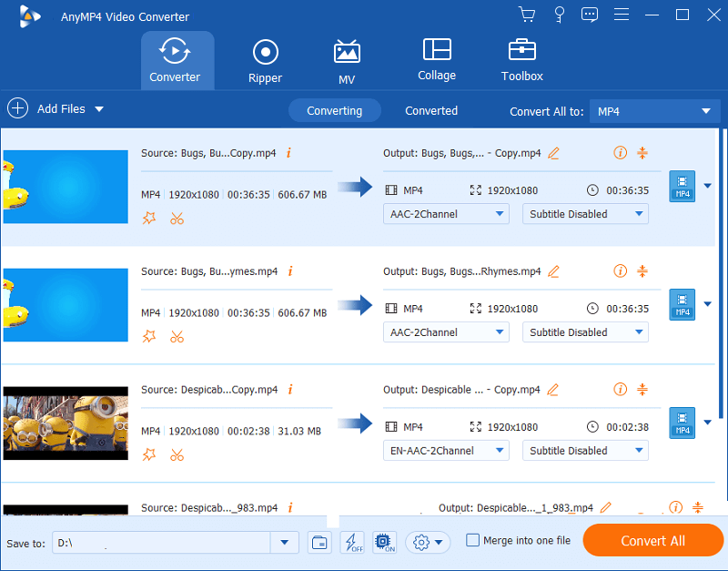Viewport: 728px width, 571px height.
Task: Open the Convert All to MP4 dropdown
Action: click(654, 111)
